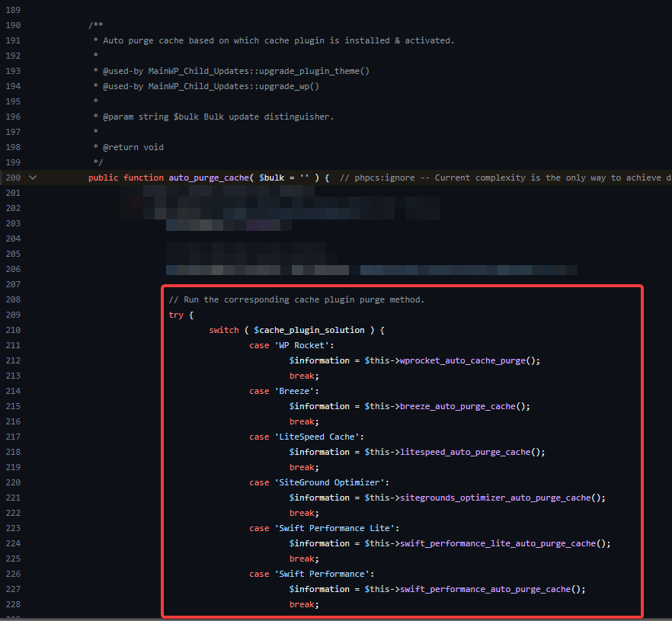Screen dimensions: 672x621
Task: Click the try keyword on line 209
Action: [176, 314]
